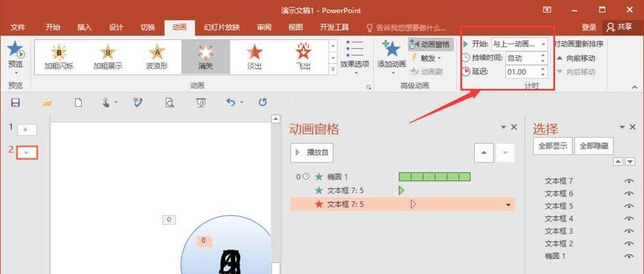Toggle visibility of 文本框 7
Image resolution: width=644 pixels, height=274 pixels.
(629, 181)
